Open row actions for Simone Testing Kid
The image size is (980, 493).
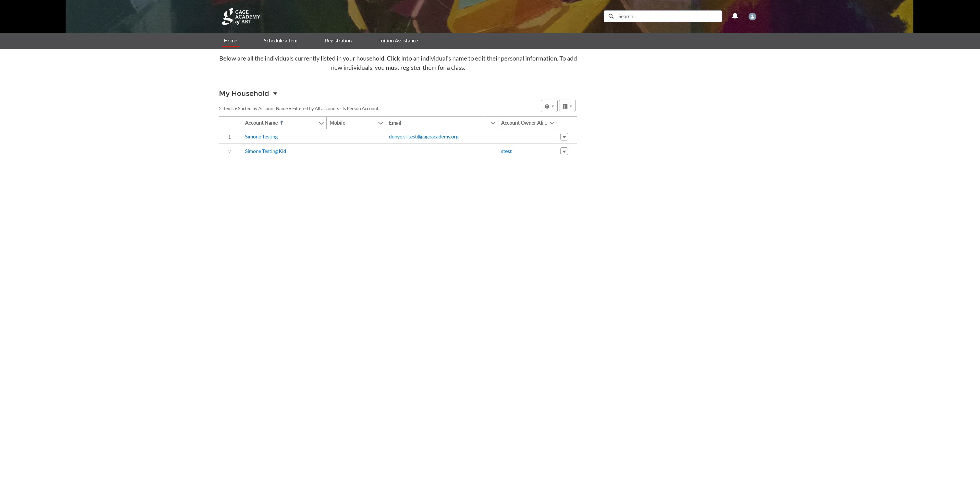click(564, 151)
